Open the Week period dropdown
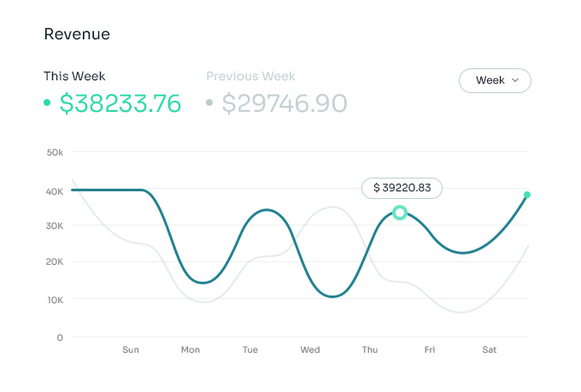581x392 pixels. (x=495, y=80)
